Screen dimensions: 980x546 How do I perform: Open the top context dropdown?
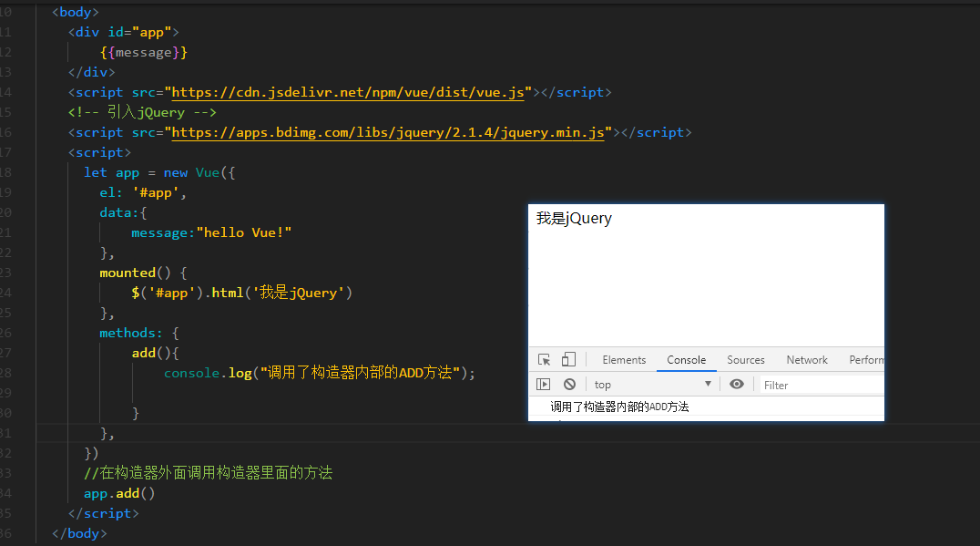652,385
